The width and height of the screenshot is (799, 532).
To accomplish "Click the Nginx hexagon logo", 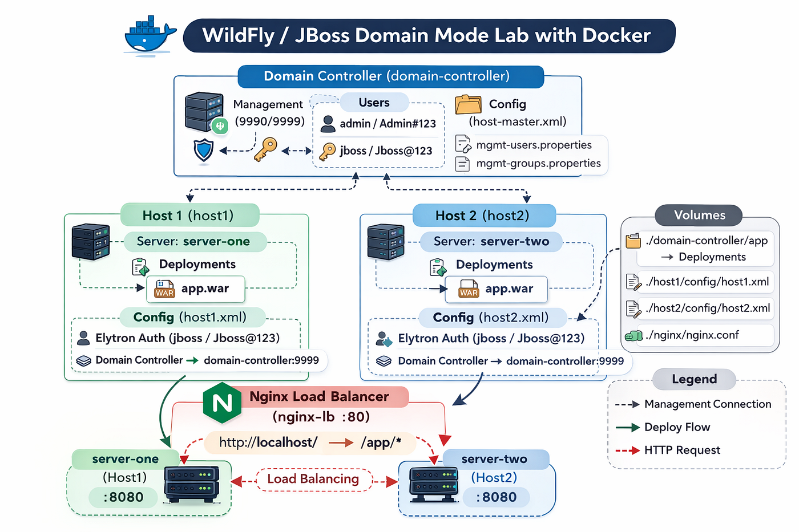I will point(222,403).
